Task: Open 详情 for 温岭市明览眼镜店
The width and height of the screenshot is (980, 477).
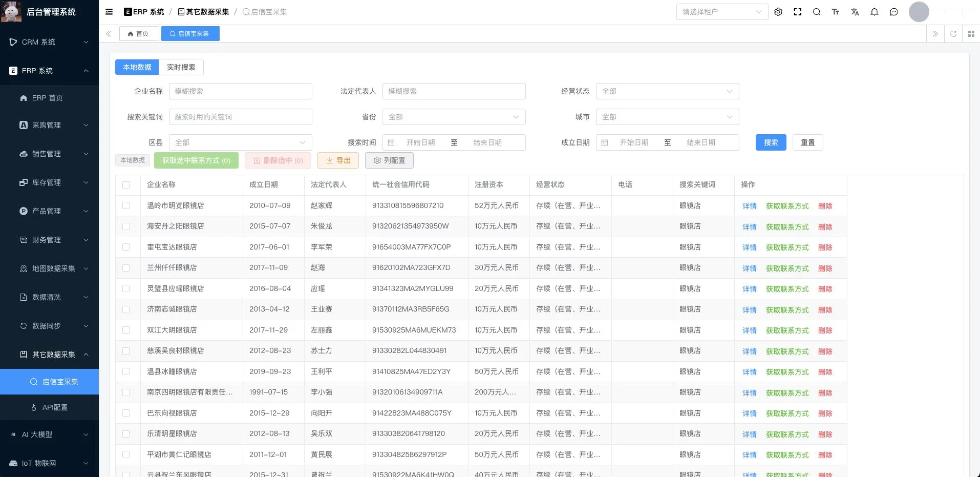Action: click(x=749, y=206)
